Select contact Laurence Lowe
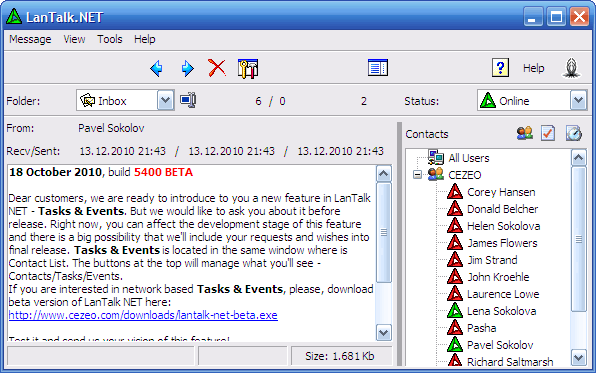Screen dimensions: 596x373 503,294
